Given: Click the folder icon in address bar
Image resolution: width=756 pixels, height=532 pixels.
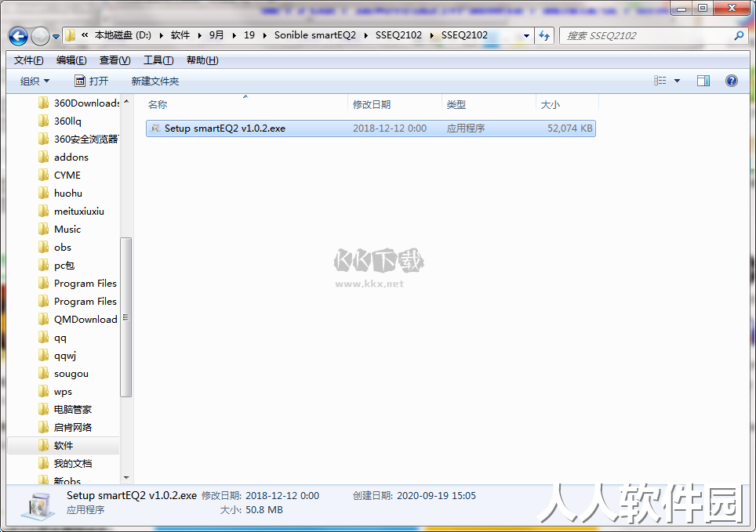Looking at the screenshot, I should pyautogui.click(x=71, y=35).
